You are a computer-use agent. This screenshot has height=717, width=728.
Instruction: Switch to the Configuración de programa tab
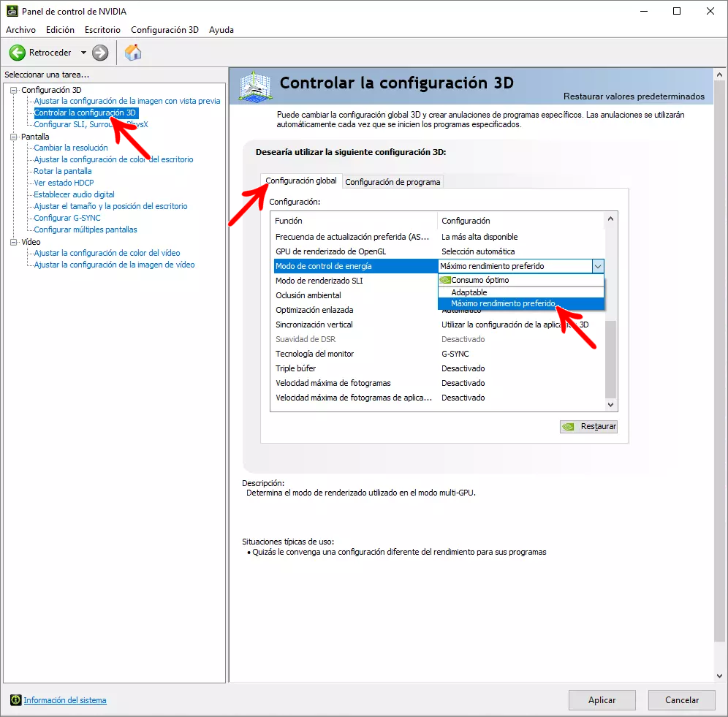(x=393, y=182)
